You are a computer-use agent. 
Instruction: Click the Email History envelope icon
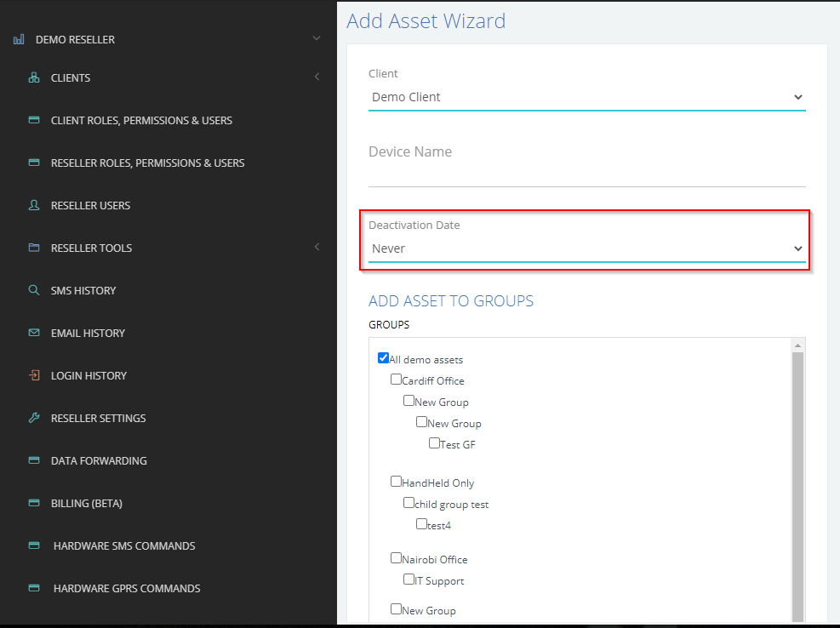[34, 333]
